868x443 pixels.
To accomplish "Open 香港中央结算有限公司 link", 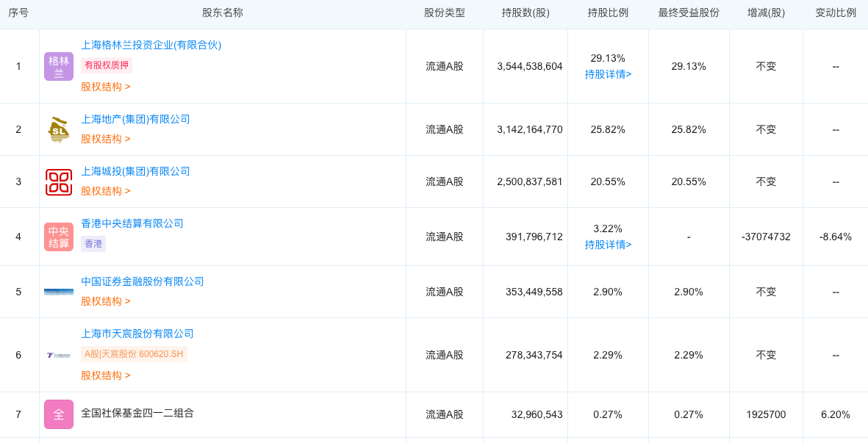I will tap(132, 223).
